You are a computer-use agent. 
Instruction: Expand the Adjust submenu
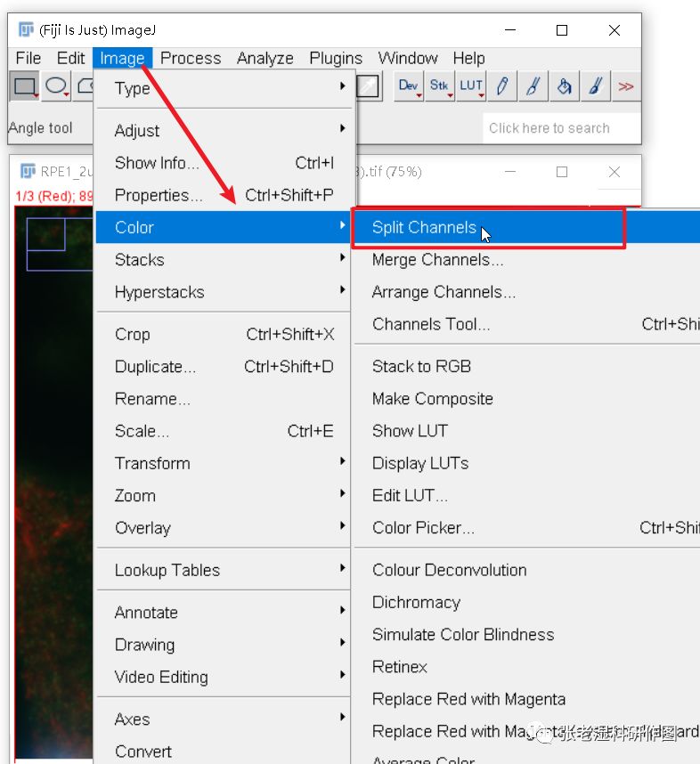click(x=224, y=130)
